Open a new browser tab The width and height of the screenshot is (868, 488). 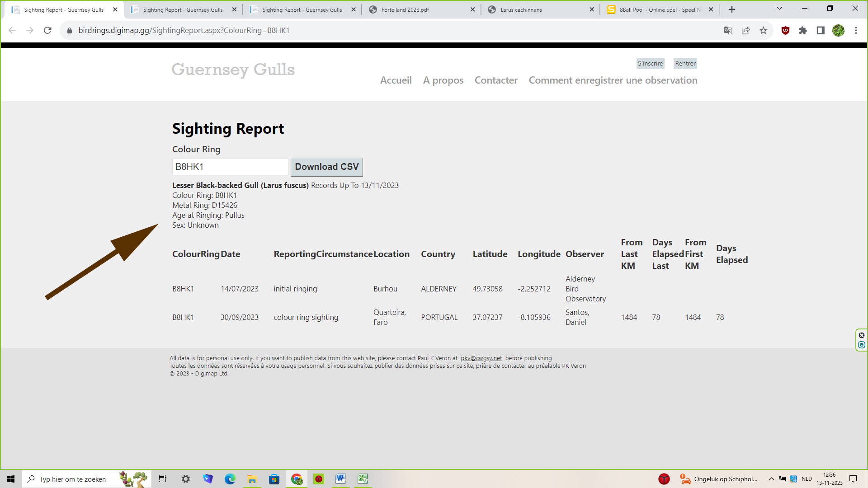click(x=732, y=9)
